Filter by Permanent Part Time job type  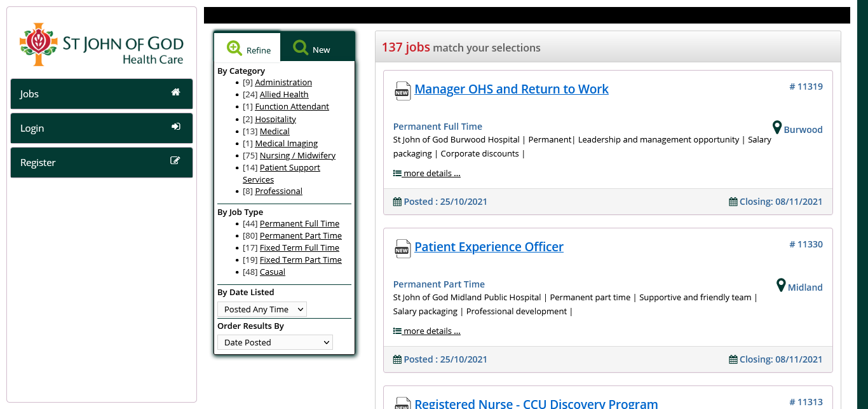[301, 235]
